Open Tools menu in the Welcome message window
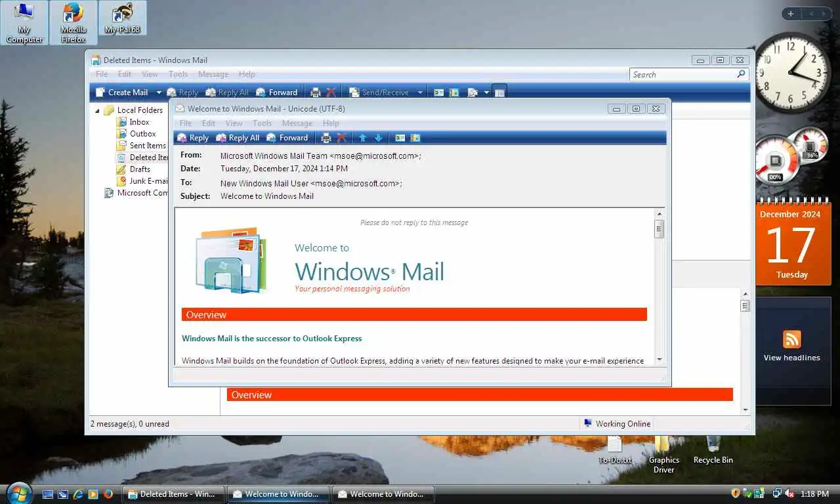The image size is (840, 504). point(262,123)
